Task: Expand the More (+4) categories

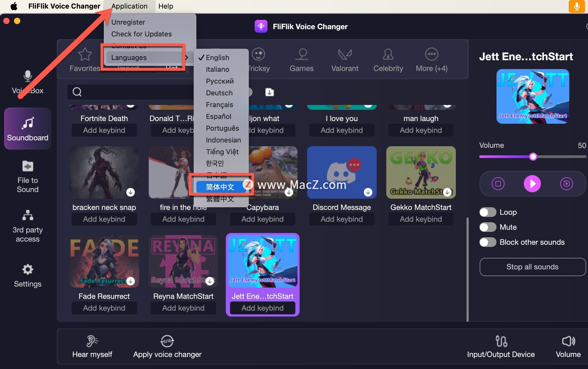Action: [432, 60]
